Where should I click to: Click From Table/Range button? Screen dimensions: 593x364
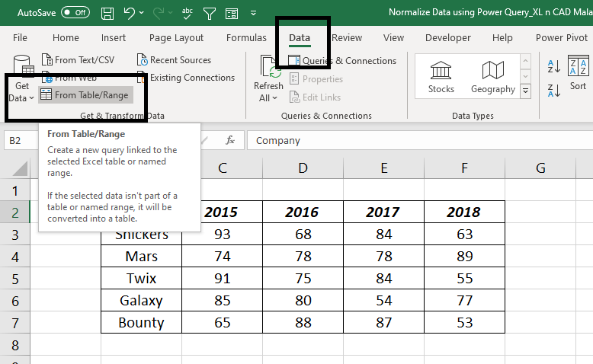pos(85,95)
